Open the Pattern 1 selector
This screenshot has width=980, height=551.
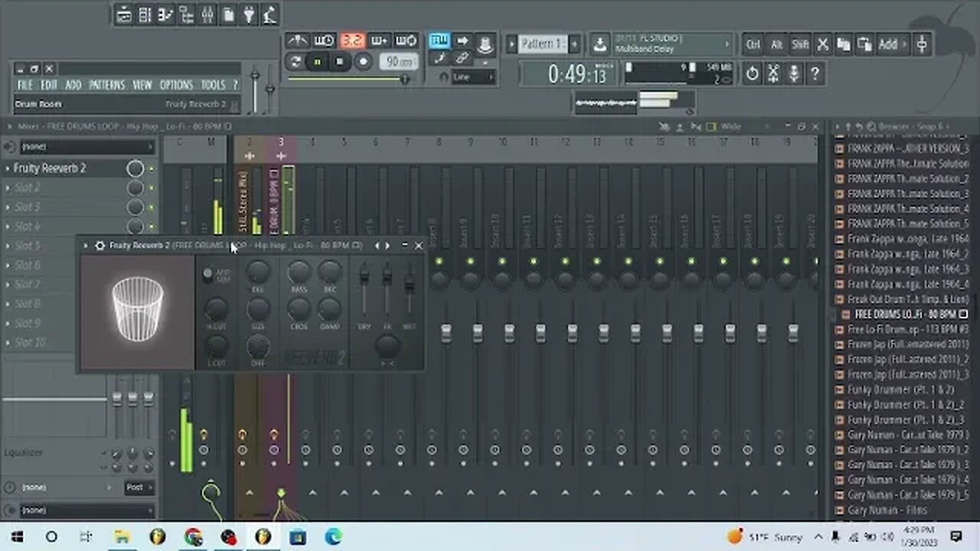tap(542, 44)
